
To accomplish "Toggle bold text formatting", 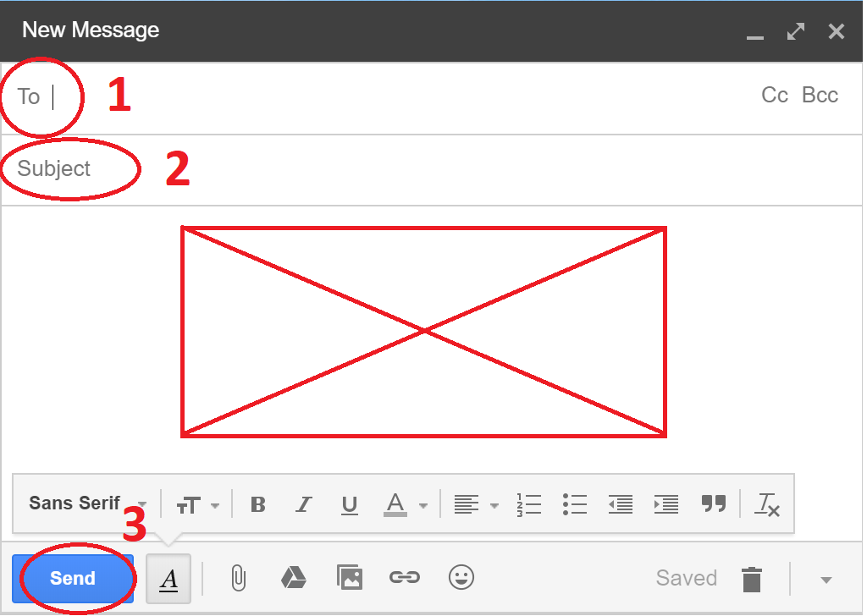I will (x=258, y=504).
